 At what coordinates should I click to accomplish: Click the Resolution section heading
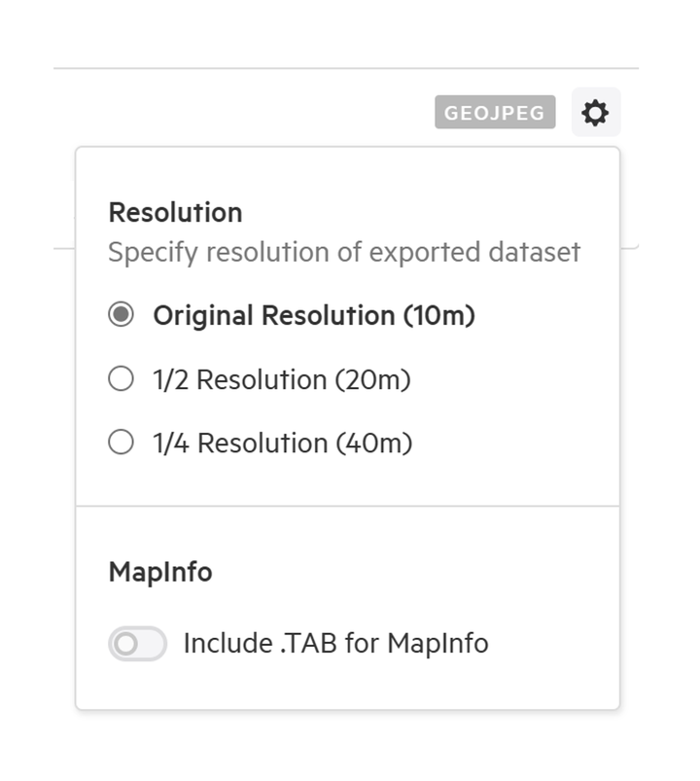pos(175,213)
